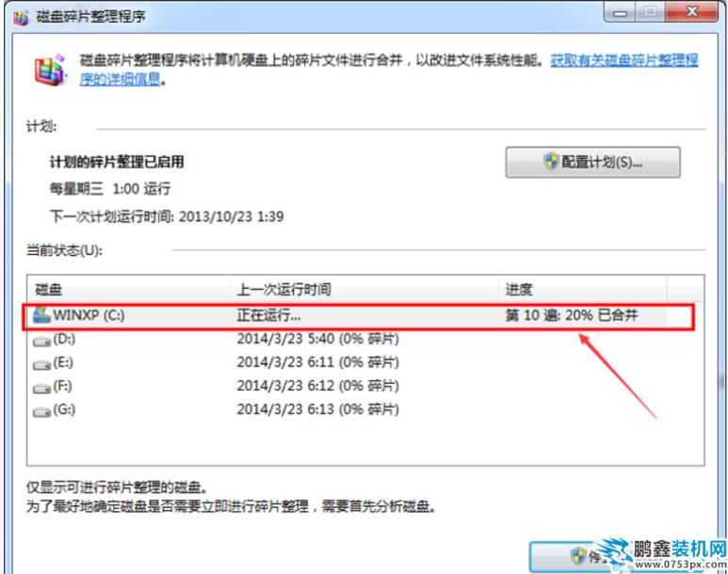Sort by the 上一次运行时间 column header
Screen dimensions: 728x574
pos(364,290)
